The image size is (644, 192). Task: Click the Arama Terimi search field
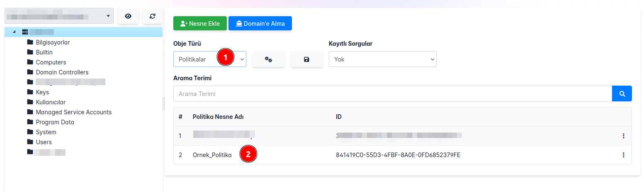[392, 94]
